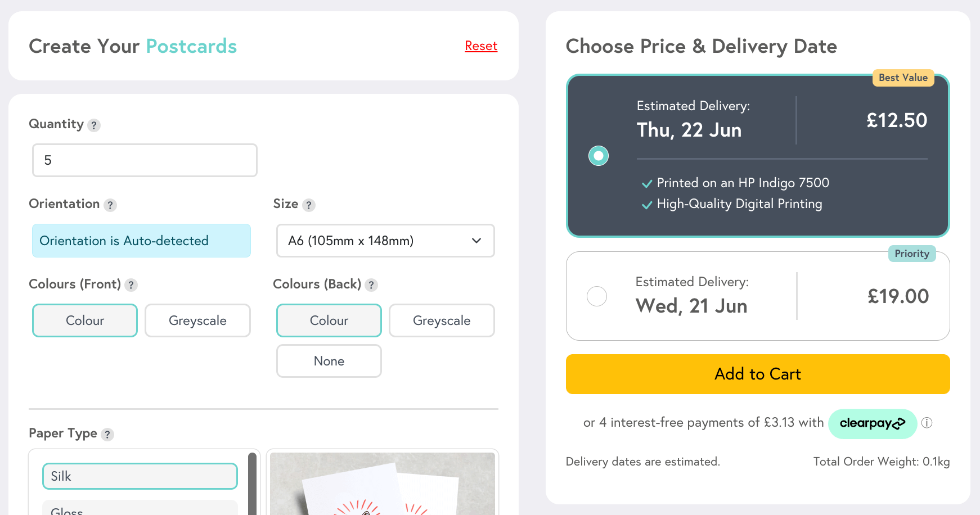Click the Colours (Front) help icon
The height and width of the screenshot is (515, 980).
coord(131,285)
